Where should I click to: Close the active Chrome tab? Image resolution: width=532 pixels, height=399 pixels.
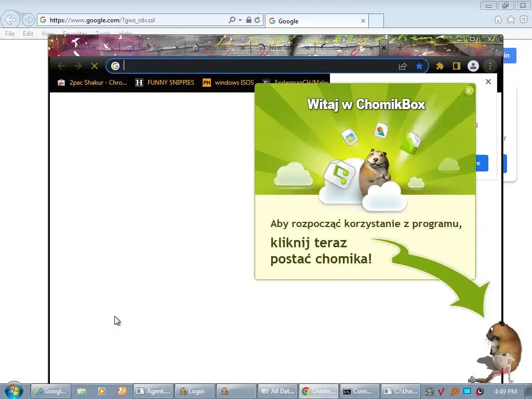384,48
